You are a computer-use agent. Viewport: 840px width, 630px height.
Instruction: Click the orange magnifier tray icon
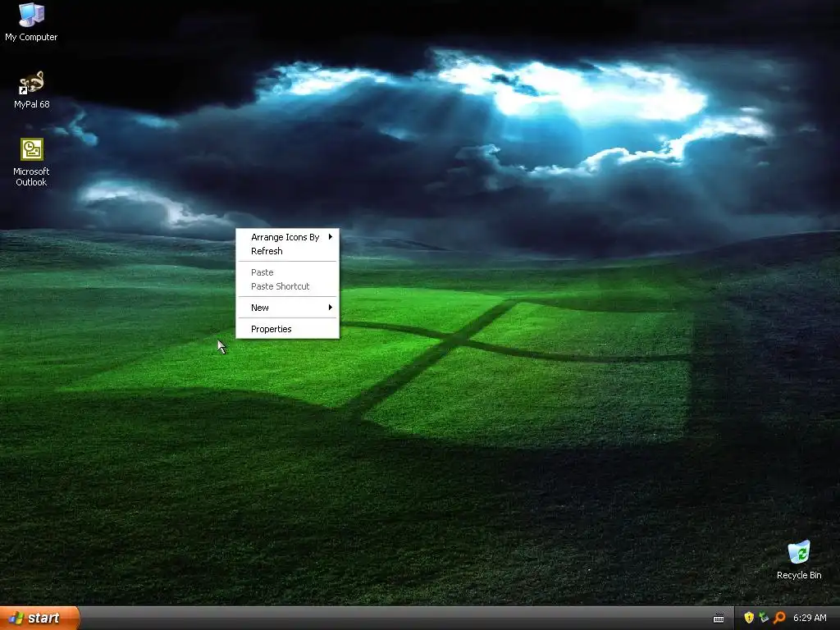[x=779, y=618]
